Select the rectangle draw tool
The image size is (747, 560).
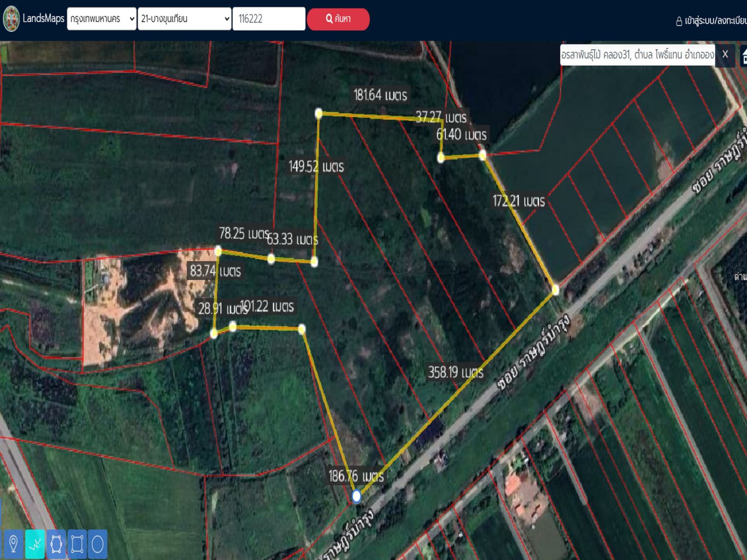tap(77, 544)
